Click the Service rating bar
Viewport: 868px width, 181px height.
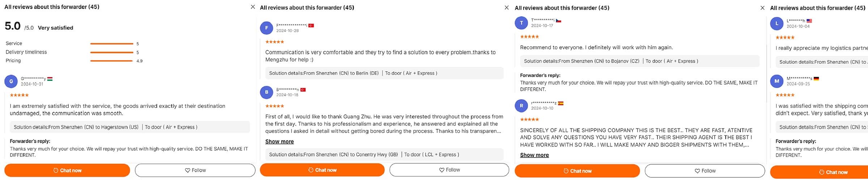(x=112, y=44)
